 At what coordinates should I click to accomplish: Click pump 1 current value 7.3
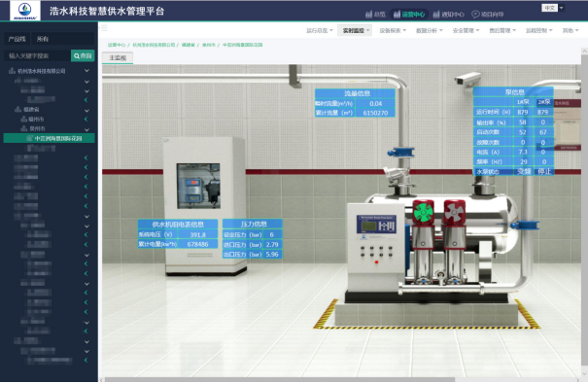pyautogui.click(x=523, y=152)
